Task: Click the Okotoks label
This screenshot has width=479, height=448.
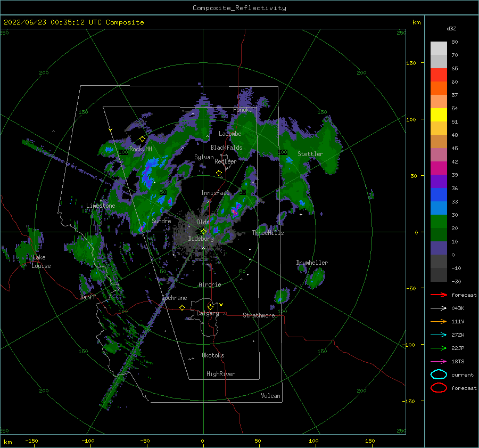Action: pos(213,355)
